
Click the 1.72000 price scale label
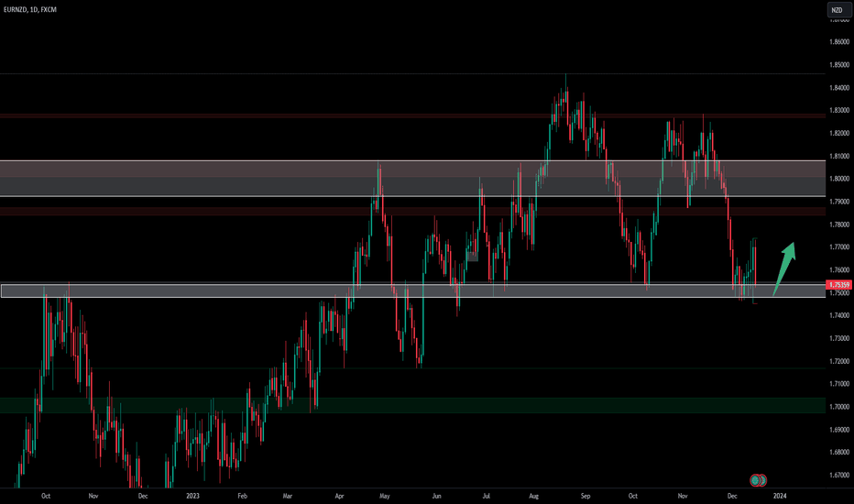839,361
